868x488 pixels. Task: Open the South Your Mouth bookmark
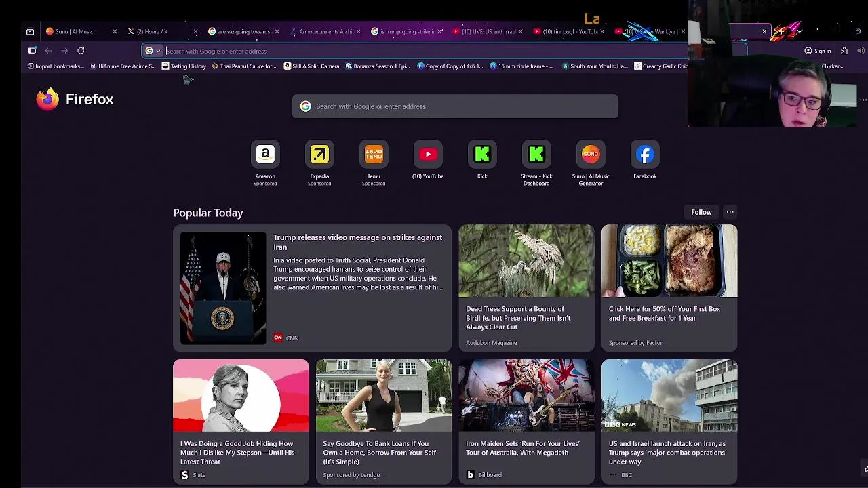click(595, 66)
